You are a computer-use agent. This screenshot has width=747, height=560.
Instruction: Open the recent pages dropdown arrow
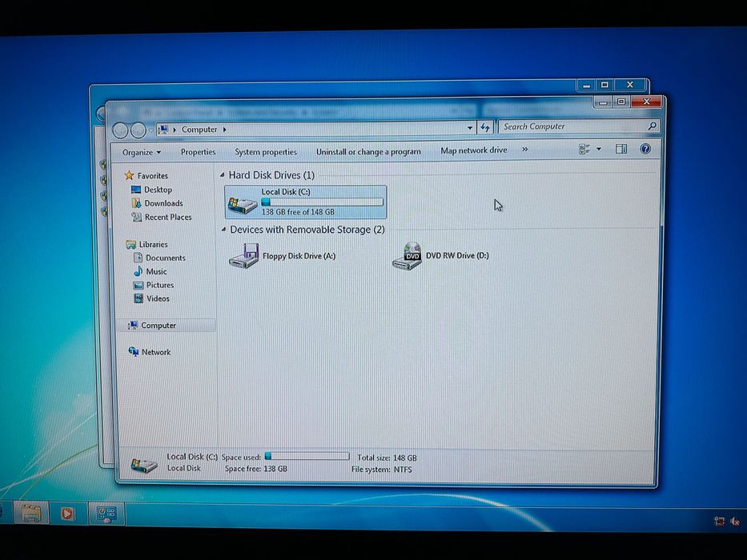151,130
